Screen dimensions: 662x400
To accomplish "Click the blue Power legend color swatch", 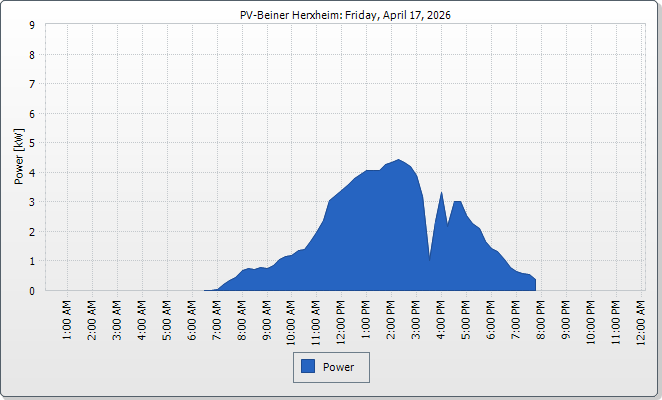I will tap(308, 367).
